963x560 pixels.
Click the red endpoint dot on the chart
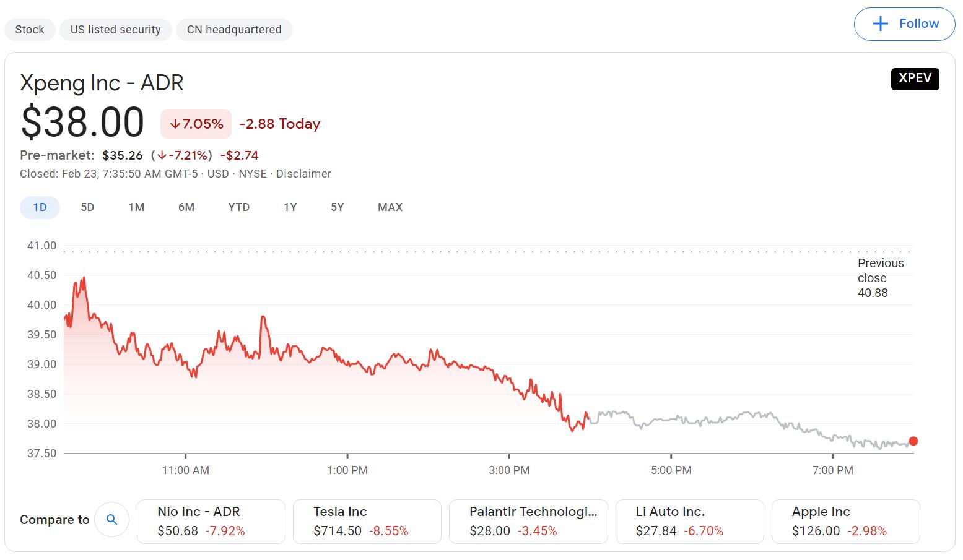(x=913, y=441)
